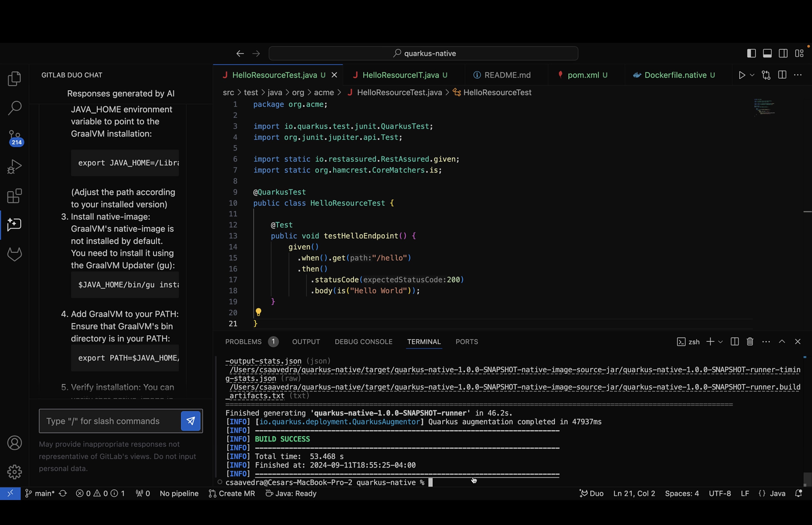
Task: Maximize the terminal panel with chevron up
Action: coord(782,341)
